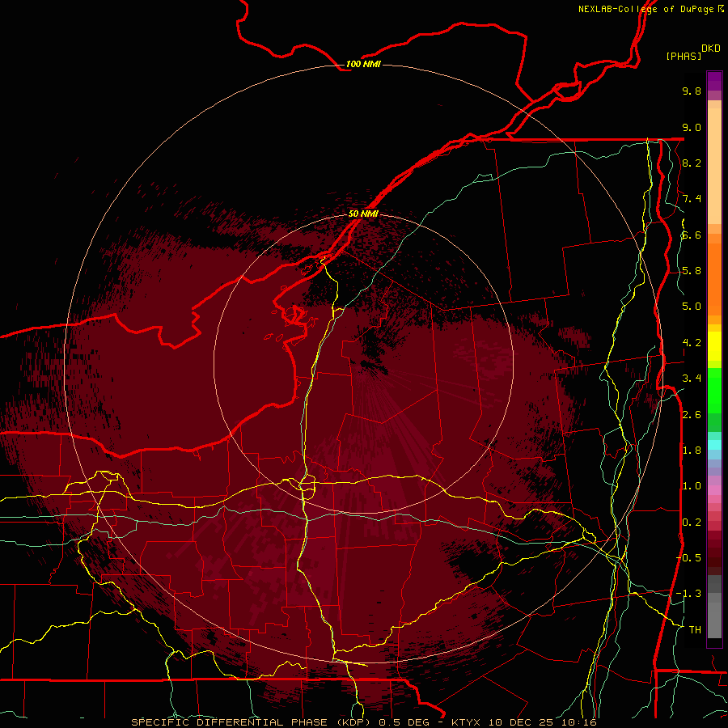This screenshot has height=728, width=728.
Task: Click the 10 DEC 25 10:16 timestamp
Action: click(x=542, y=722)
